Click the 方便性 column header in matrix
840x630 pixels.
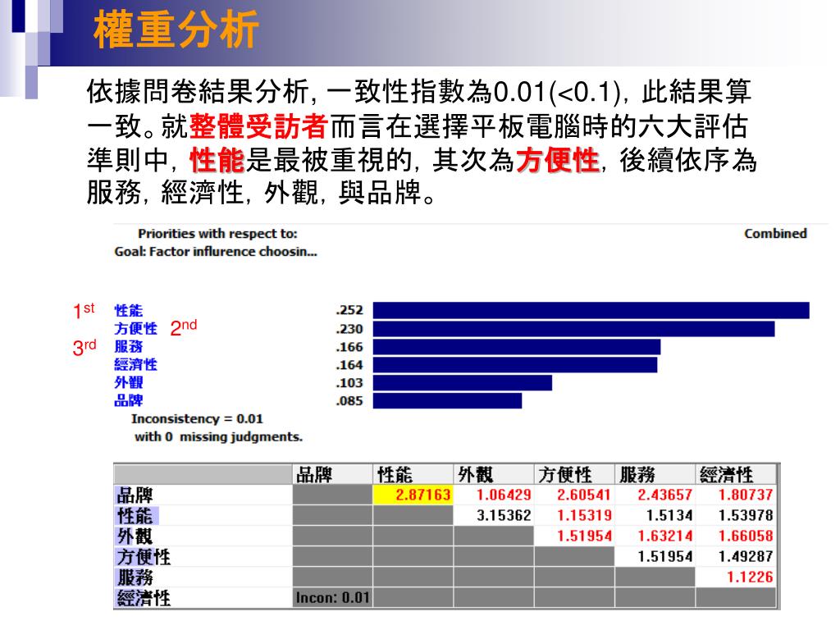[x=574, y=475]
